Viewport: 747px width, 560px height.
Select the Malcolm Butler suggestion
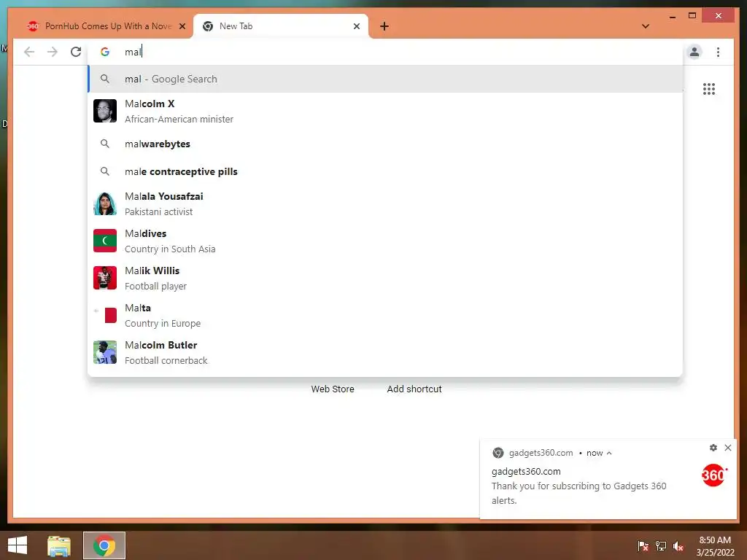coord(385,352)
